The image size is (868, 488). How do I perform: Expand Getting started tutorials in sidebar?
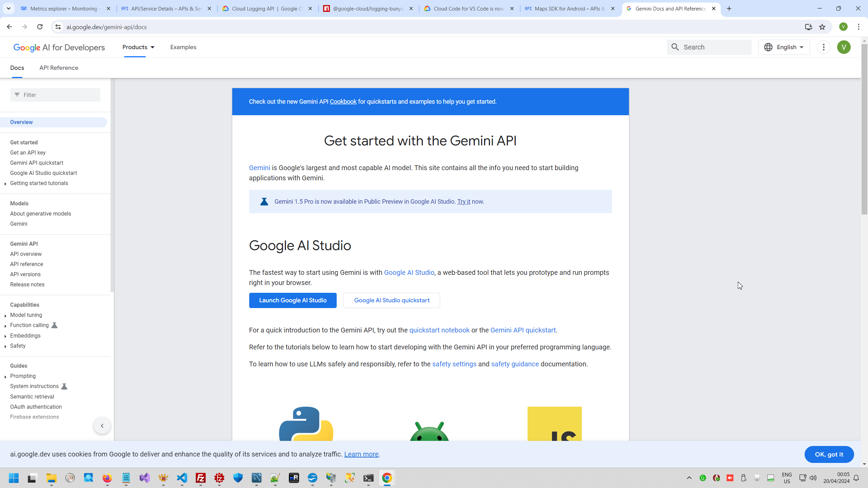tap(5, 184)
